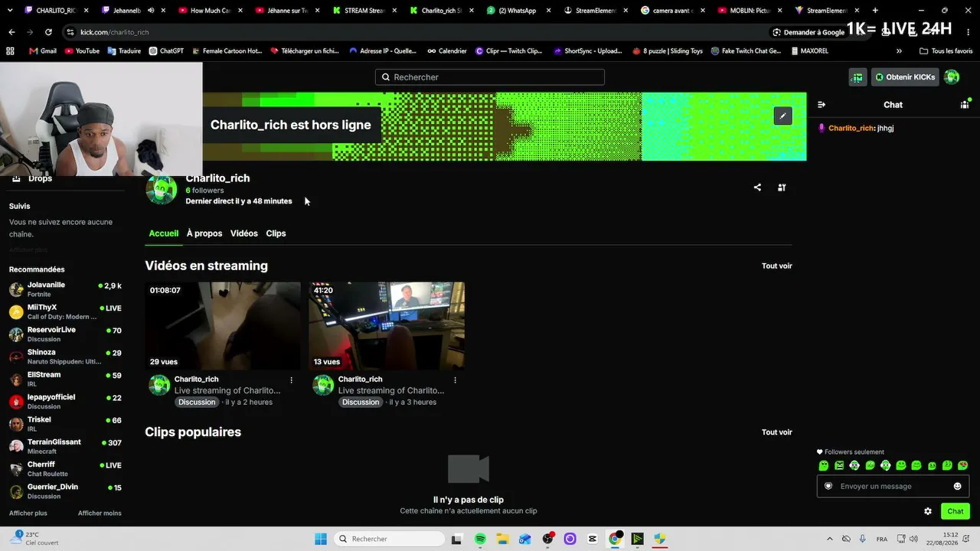Image resolution: width=980 pixels, height=551 pixels.
Task: Open the TerrainGlissant recommended channel
Action: coord(65,446)
